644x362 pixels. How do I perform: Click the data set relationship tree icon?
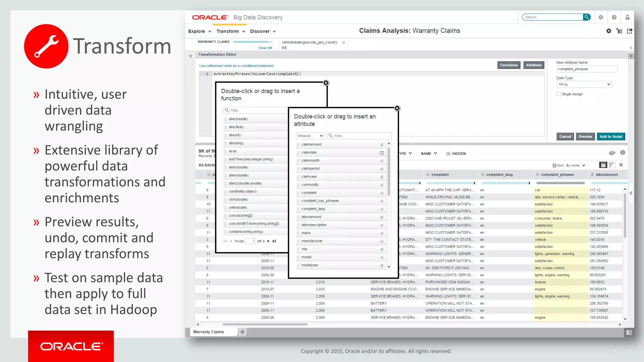tap(619, 31)
